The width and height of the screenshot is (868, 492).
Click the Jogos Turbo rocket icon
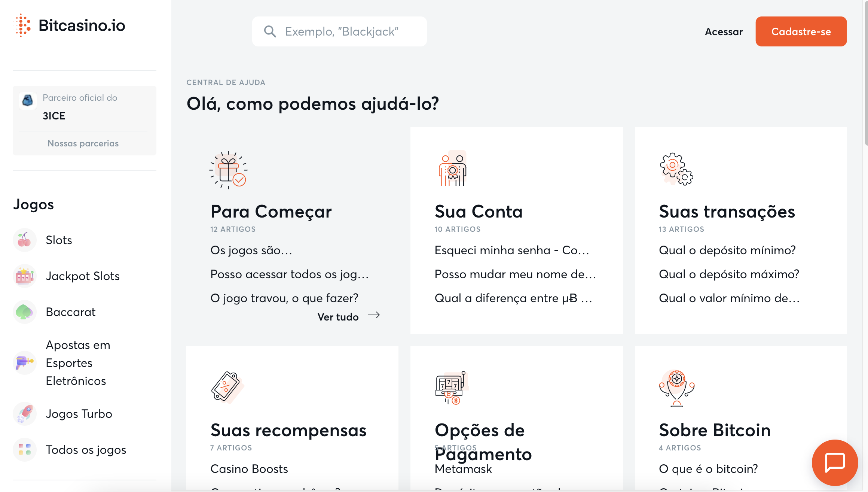point(25,414)
